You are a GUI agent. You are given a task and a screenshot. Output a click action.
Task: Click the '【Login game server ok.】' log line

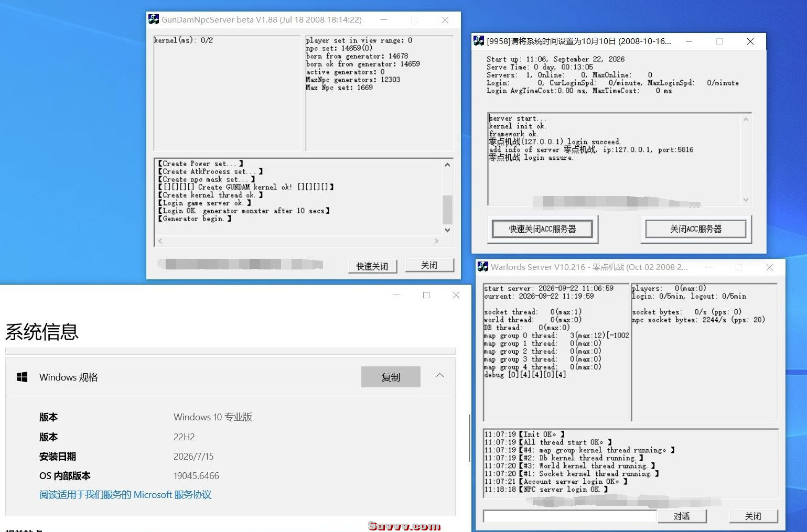(205, 203)
